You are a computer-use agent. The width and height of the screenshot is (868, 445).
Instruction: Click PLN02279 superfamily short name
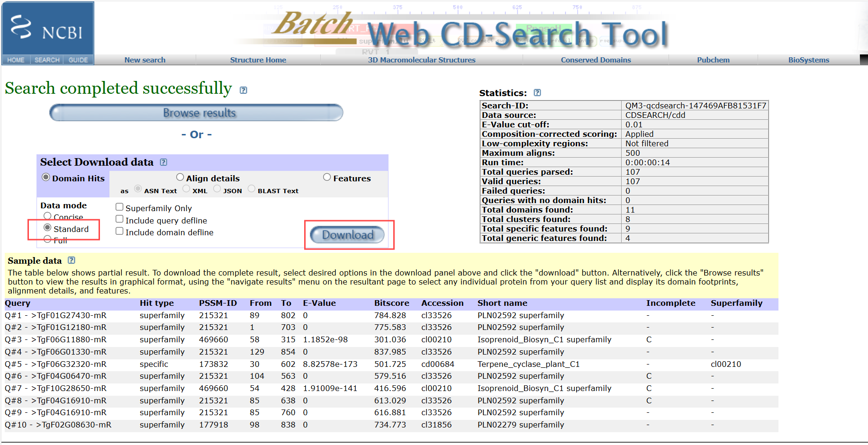521,425
